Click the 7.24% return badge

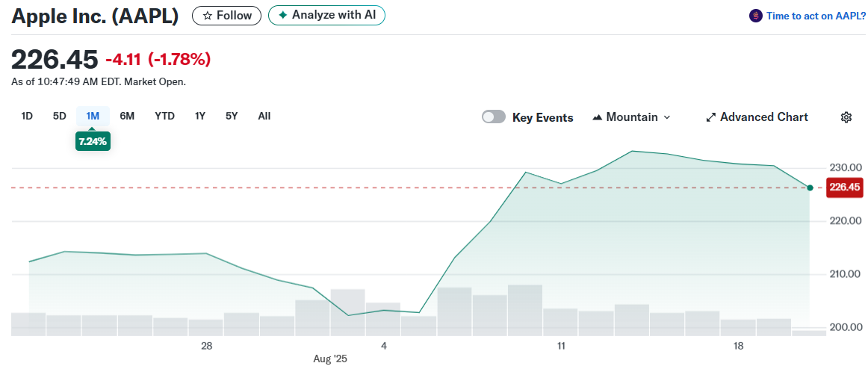point(93,142)
